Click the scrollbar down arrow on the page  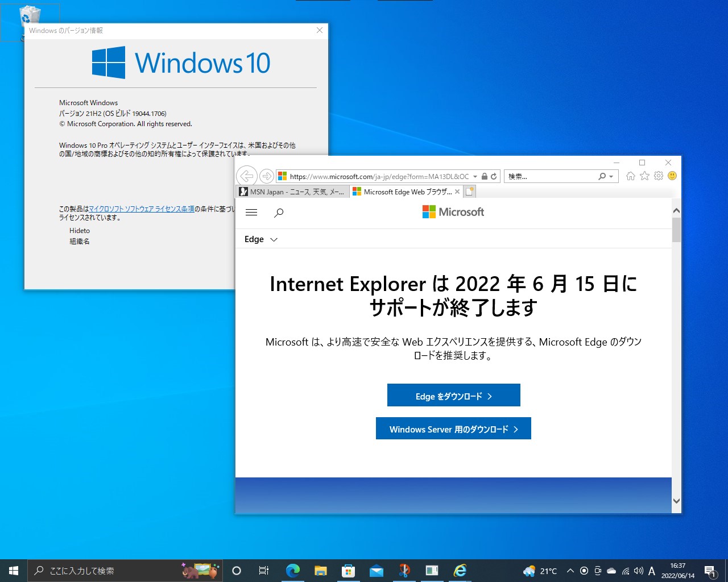click(676, 501)
